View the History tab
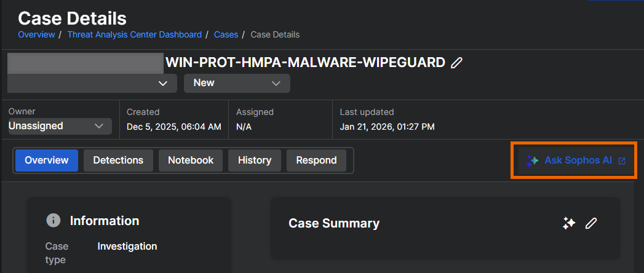The height and width of the screenshot is (273, 644). (255, 160)
